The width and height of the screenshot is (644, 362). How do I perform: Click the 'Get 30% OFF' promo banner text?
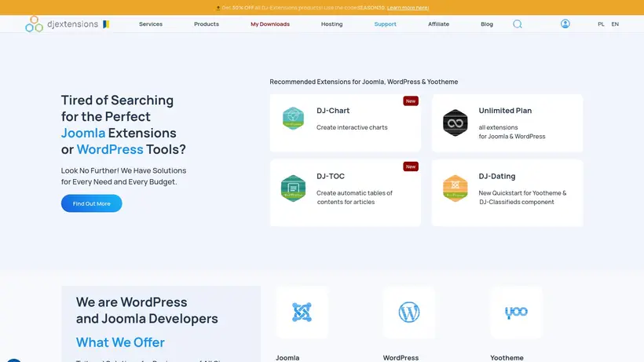[322, 8]
